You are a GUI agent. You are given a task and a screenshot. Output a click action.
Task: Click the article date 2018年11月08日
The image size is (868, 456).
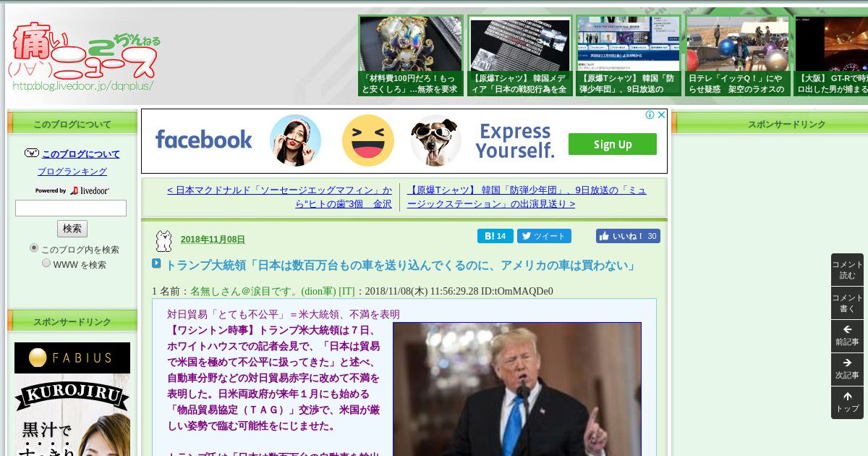pyautogui.click(x=213, y=240)
